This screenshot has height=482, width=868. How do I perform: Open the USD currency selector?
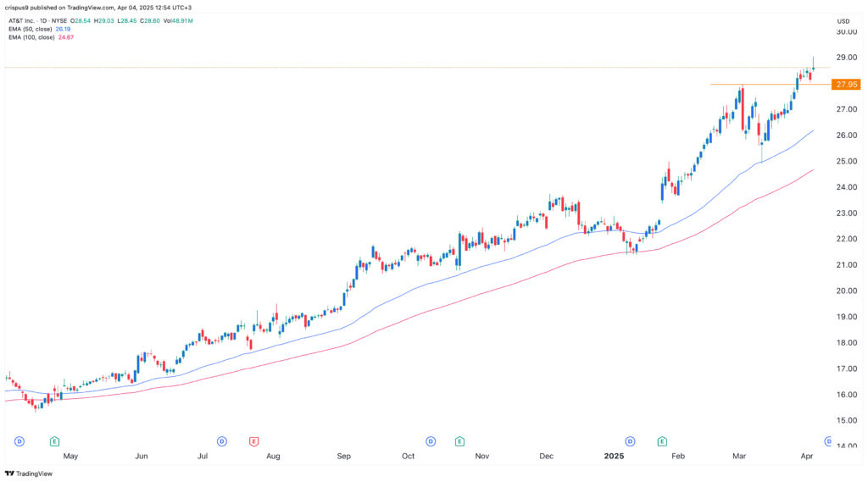tap(843, 20)
